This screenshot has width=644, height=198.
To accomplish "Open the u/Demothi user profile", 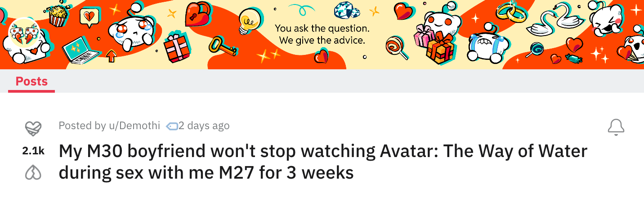I will click(134, 126).
